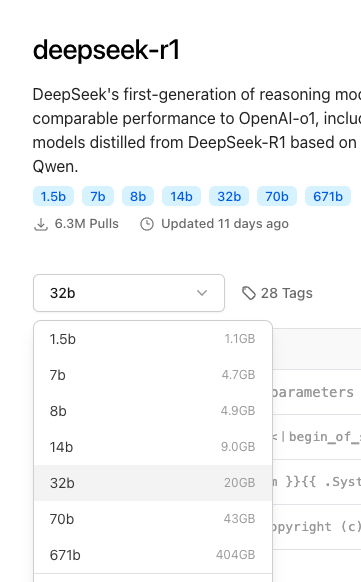The width and height of the screenshot is (361, 582).
Task: Select 1.5b option in the dropdown list
Action: click(153, 339)
